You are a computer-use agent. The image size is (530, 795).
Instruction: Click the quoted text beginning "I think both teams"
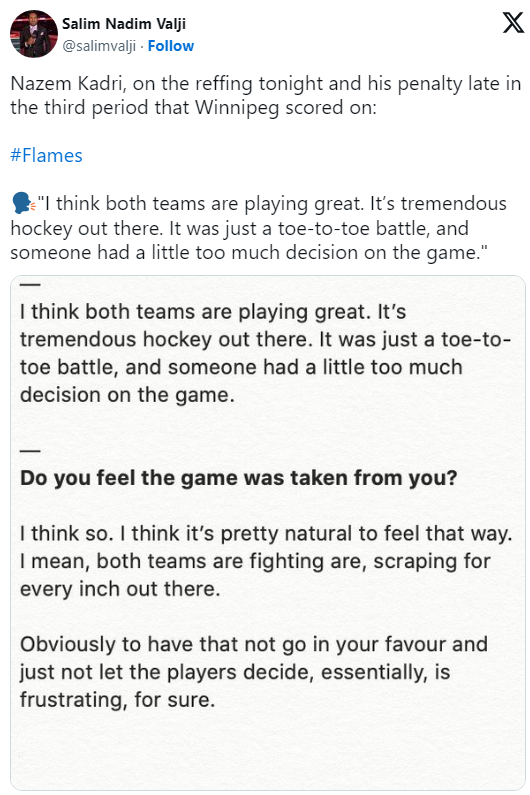coord(259,228)
